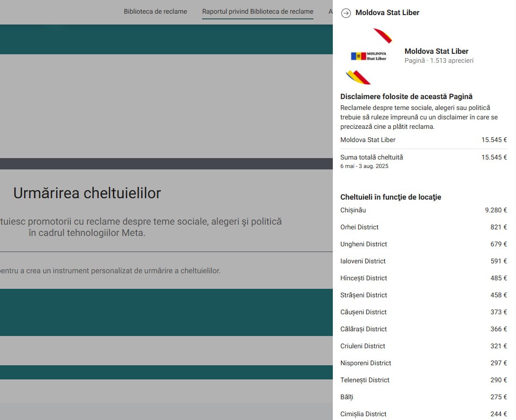516x420 pixels.
Task: Click the 458 € amount value
Action: pos(499,295)
